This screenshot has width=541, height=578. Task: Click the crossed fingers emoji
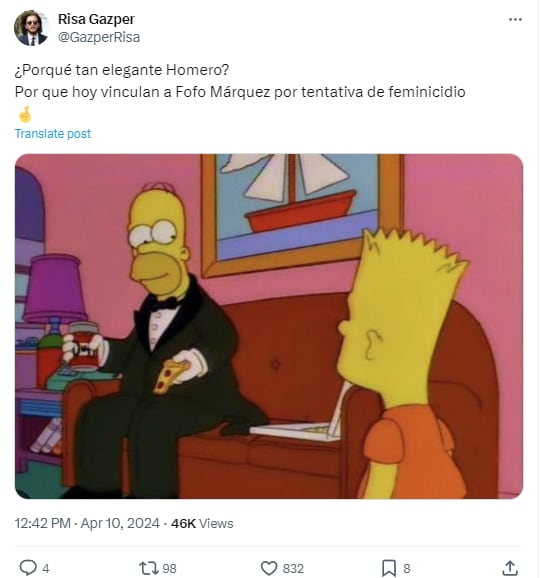click(25, 114)
